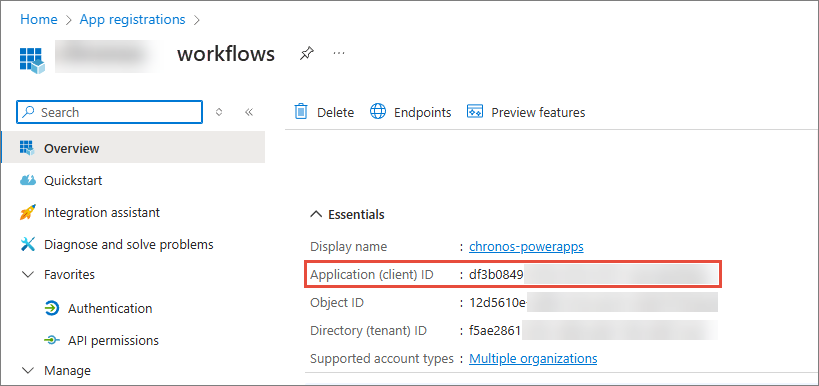This screenshot has width=819, height=386.
Task: Click the up-down sort arrows beside Search
Action: pos(219,112)
